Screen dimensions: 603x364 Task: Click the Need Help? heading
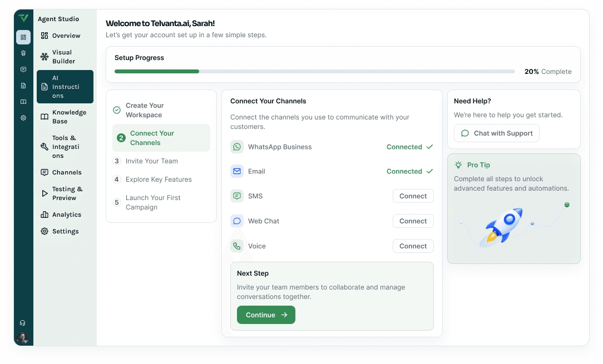pyautogui.click(x=472, y=101)
